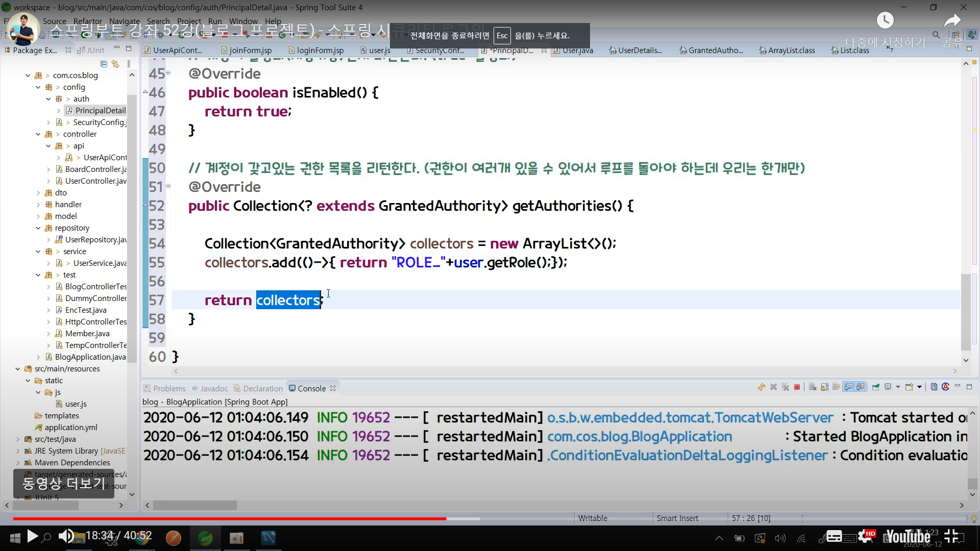Expand the dto package node

click(38, 193)
